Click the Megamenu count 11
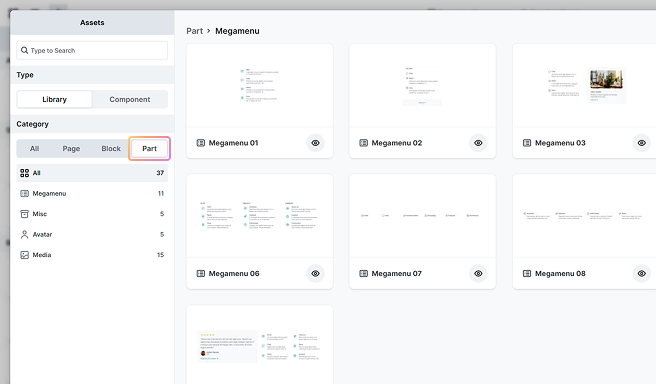The height and width of the screenshot is (384, 656). pyautogui.click(x=161, y=193)
